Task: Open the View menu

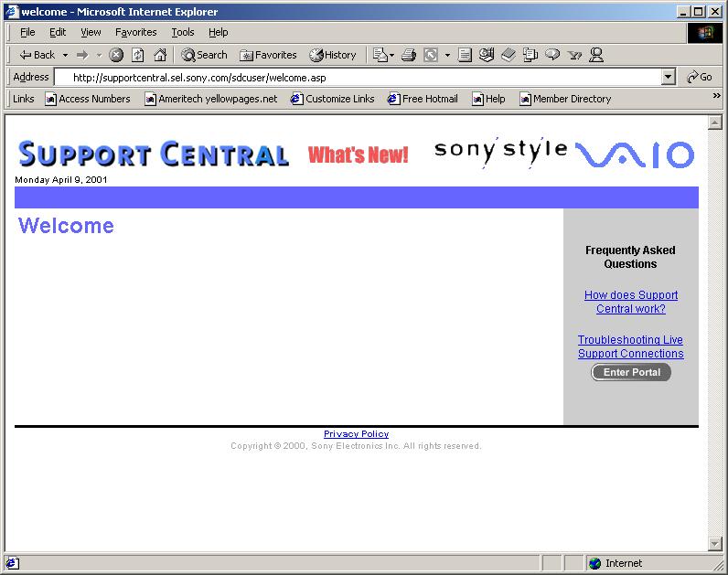Action: tap(91, 32)
